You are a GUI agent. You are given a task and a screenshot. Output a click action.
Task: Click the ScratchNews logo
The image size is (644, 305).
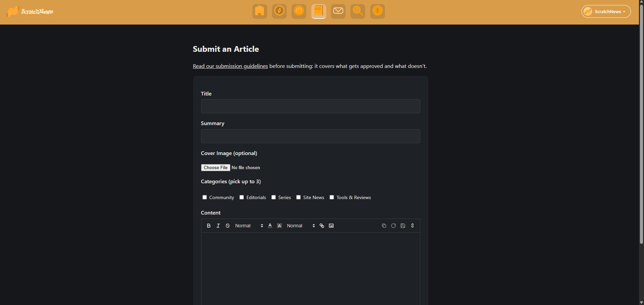click(x=30, y=11)
